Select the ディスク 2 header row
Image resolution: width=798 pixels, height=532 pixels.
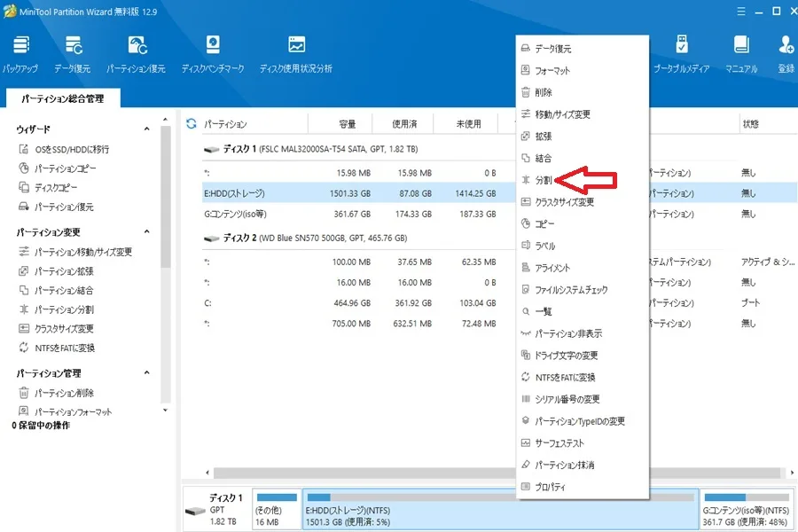coord(359,238)
